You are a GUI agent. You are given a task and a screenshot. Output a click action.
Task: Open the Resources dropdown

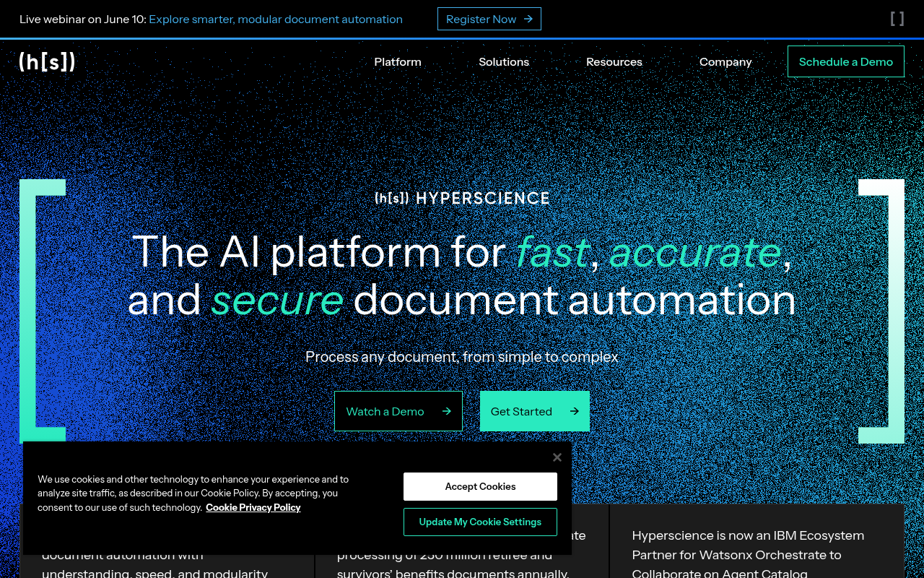(x=614, y=61)
